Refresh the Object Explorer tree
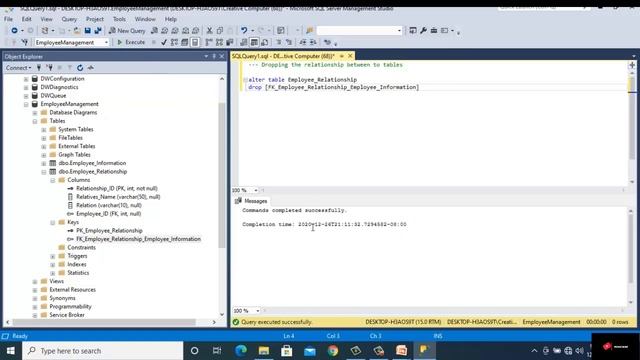Screen dimensions: 640x360 pos(80,68)
